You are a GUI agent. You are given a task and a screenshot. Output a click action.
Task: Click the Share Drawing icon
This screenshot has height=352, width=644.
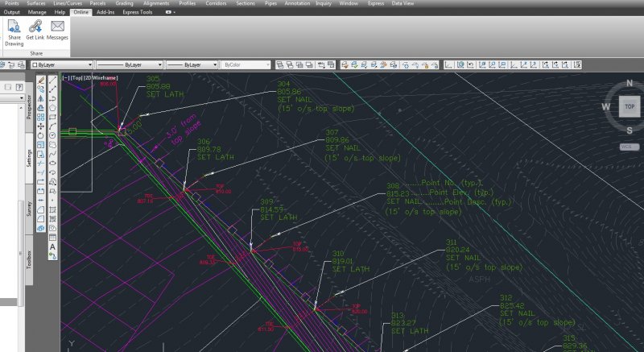click(14, 27)
